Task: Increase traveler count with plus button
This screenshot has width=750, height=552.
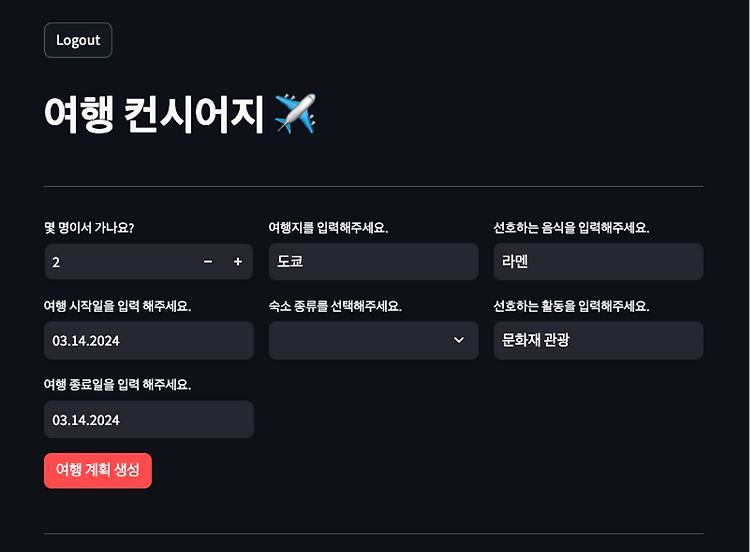Action: click(238, 262)
